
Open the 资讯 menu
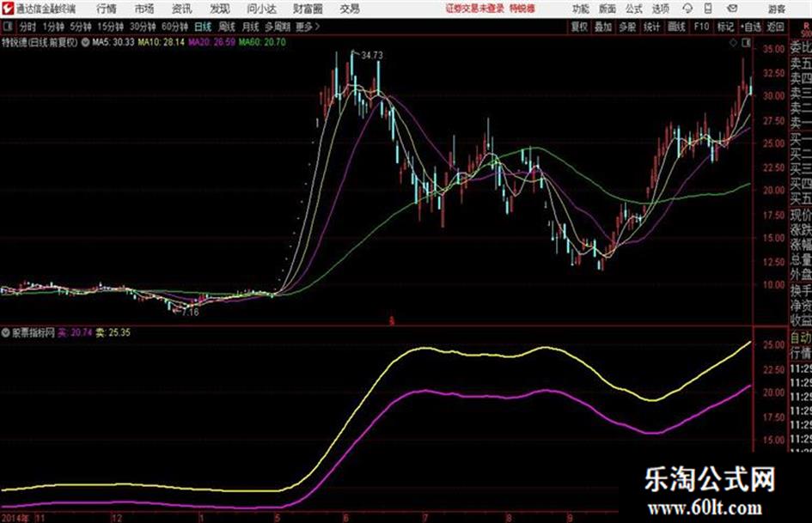click(182, 9)
